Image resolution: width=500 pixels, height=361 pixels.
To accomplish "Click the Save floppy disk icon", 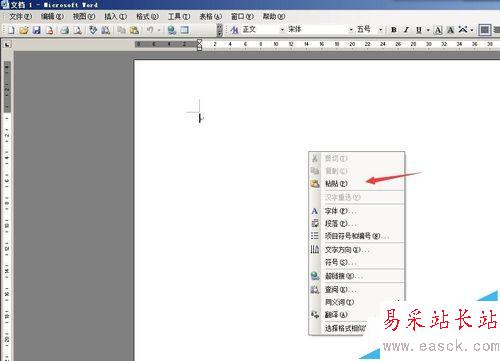I will 37,30.
